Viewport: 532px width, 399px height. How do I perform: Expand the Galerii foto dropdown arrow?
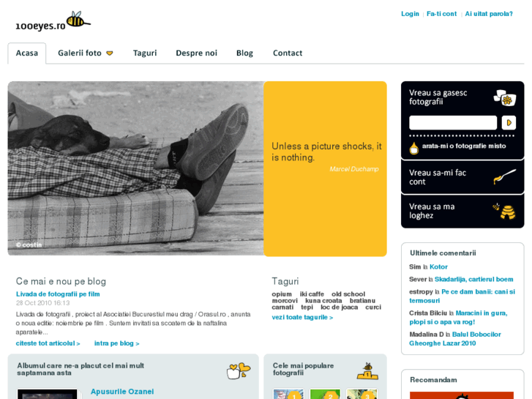pyautogui.click(x=110, y=53)
